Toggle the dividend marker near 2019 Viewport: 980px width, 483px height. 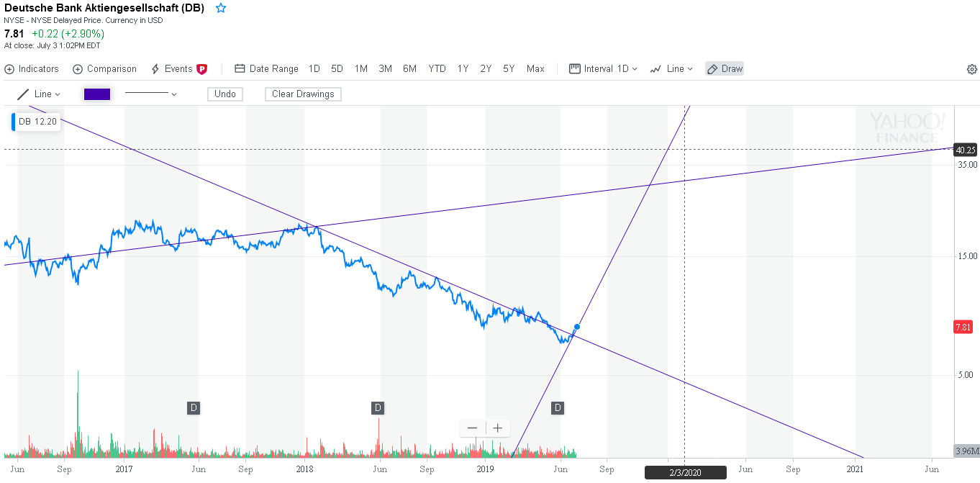click(557, 407)
